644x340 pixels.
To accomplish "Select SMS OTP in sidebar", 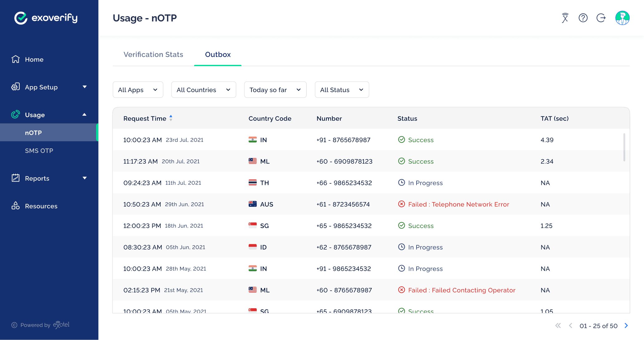I will tap(39, 151).
